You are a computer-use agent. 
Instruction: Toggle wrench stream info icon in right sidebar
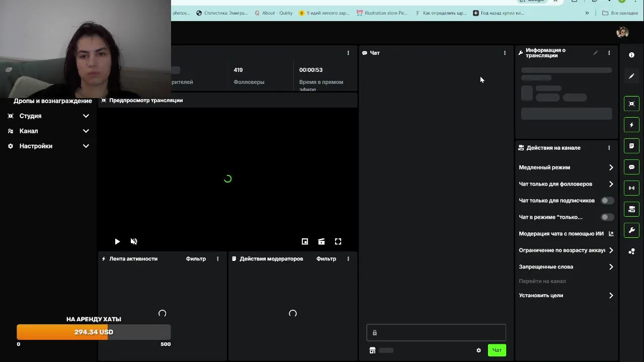click(x=631, y=230)
